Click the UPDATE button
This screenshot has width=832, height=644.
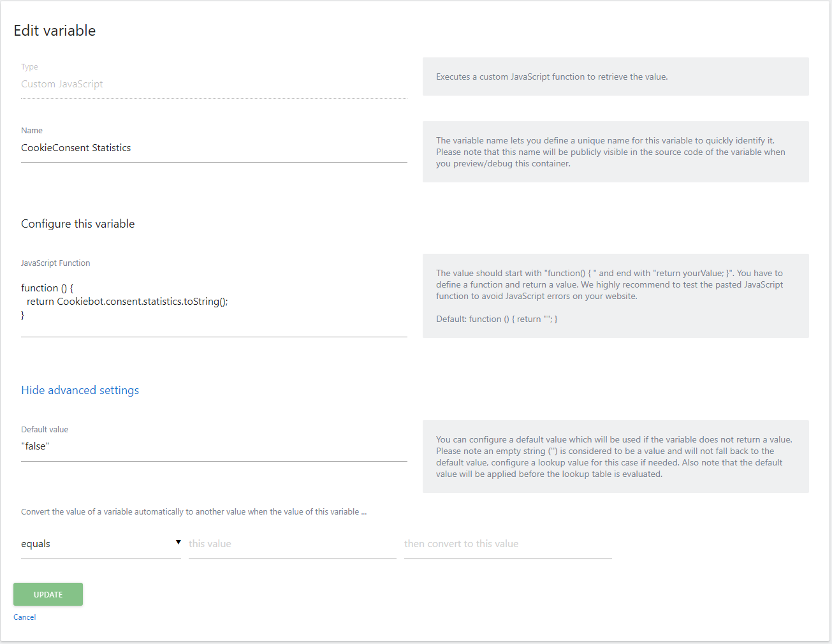48,594
